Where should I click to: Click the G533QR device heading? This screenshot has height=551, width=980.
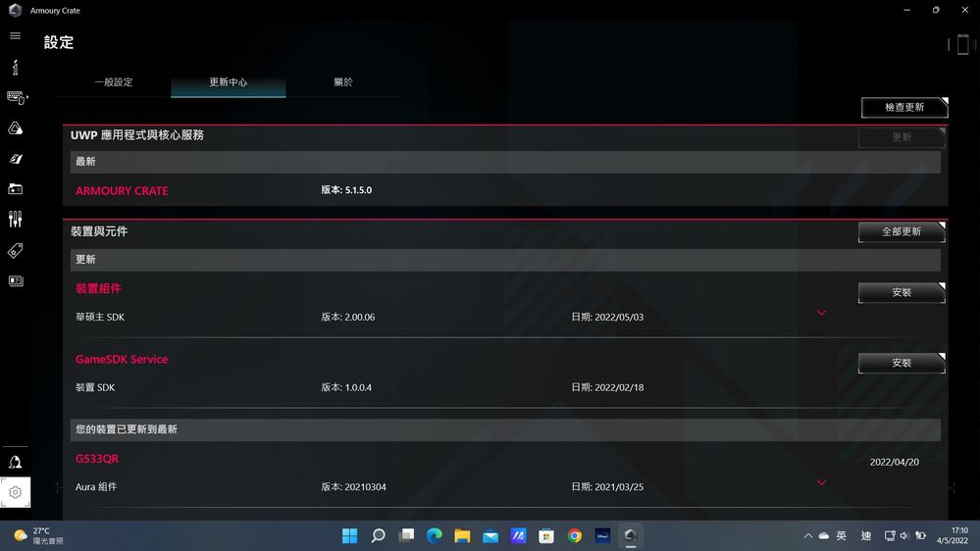97,459
